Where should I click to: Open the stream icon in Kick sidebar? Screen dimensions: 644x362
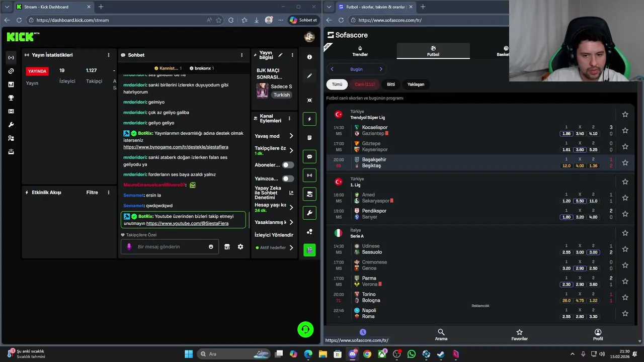click(11, 57)
